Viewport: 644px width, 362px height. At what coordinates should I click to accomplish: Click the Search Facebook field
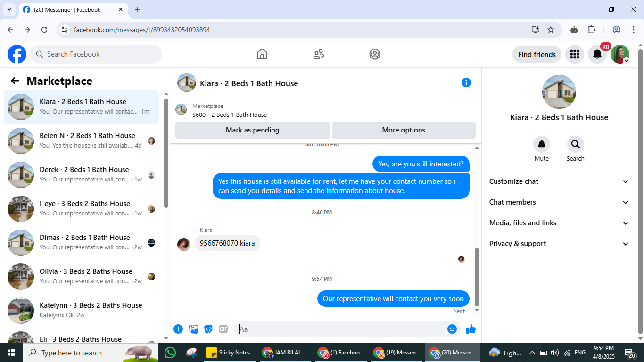pyautogui.click(x=96, y=54)
